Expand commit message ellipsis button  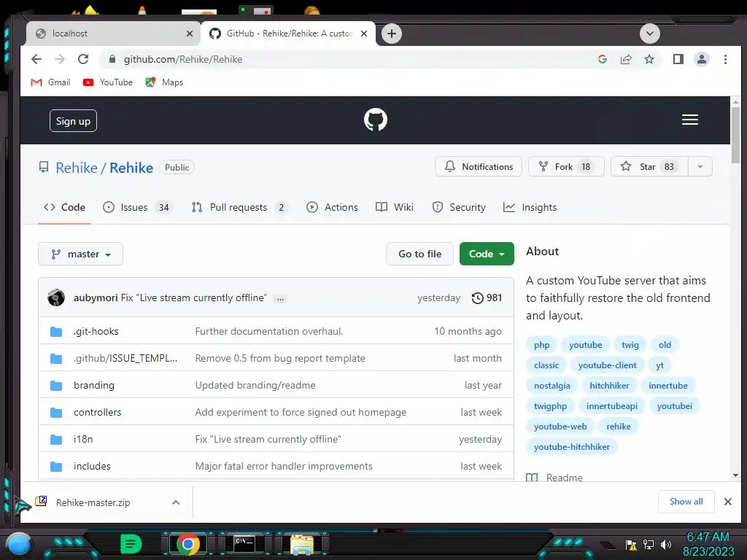pyautogui.click(x=281, y=298)
